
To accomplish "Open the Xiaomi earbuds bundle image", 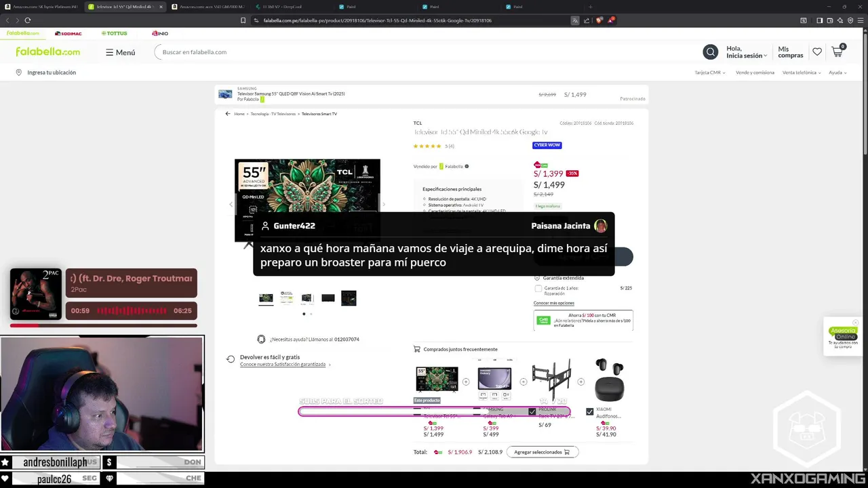I will pos(609,380).
